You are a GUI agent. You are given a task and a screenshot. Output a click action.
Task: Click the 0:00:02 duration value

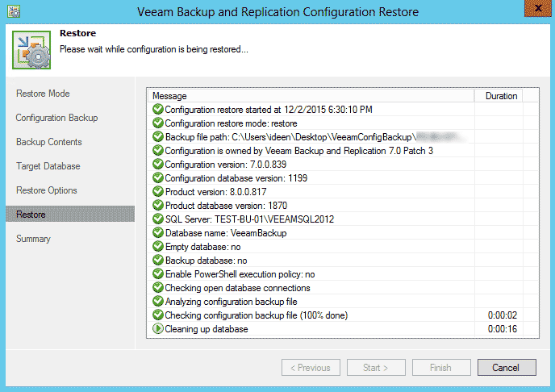coord(503,315)
